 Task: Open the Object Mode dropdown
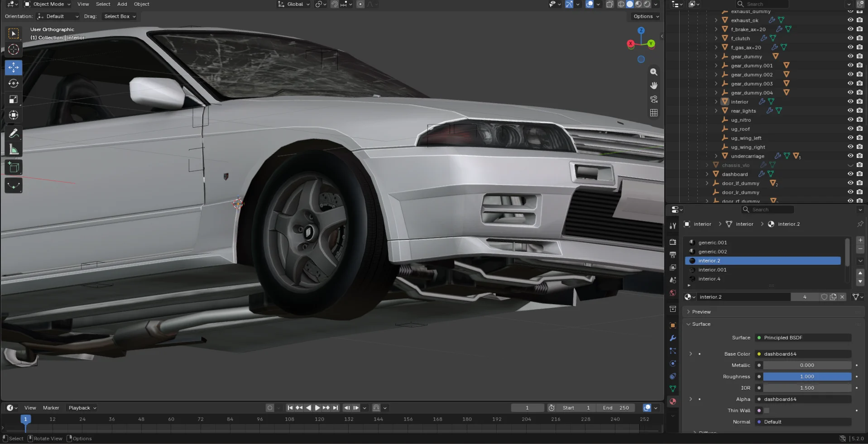coord(47,4)
